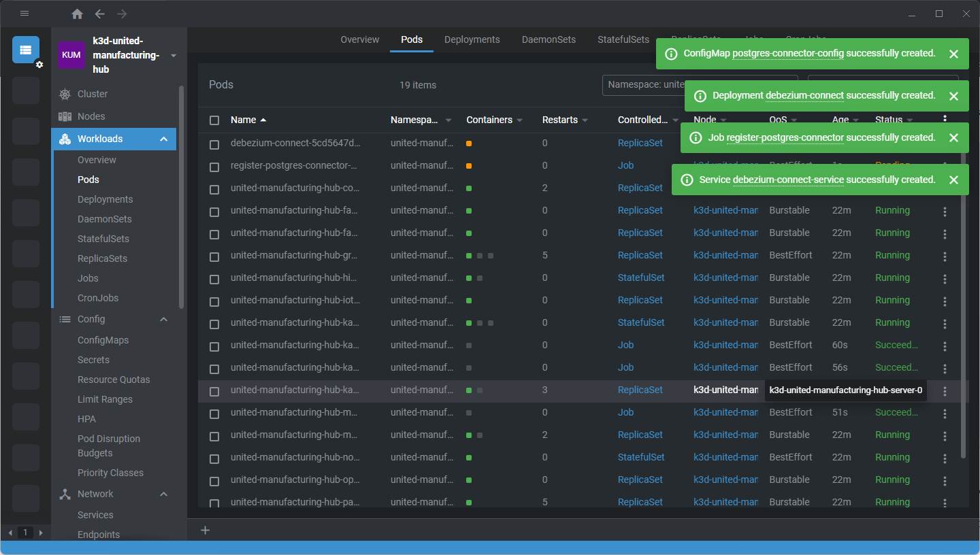Image resolution: width=980 pixels, height=555 pixels.
Task: Switch hotbar to next page arrow
Action: (41, 533)
